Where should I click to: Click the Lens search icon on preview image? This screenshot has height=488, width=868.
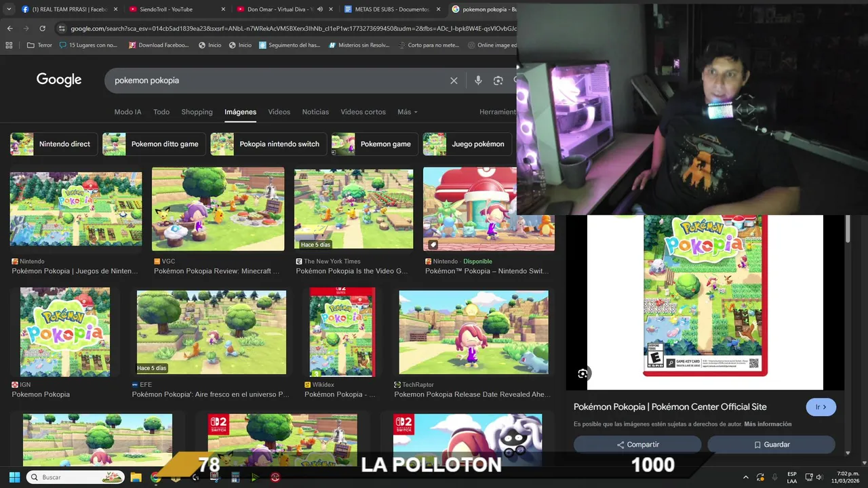coord(583,373)
